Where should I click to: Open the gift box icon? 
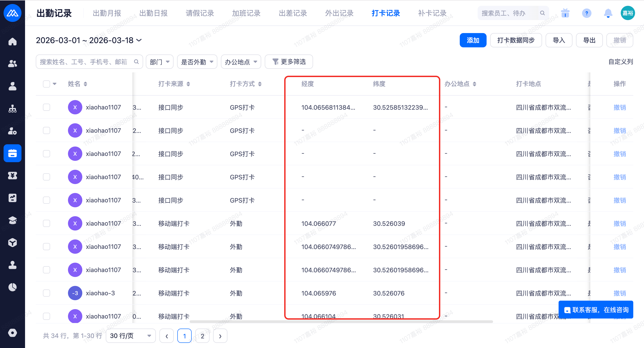[565, 13]
